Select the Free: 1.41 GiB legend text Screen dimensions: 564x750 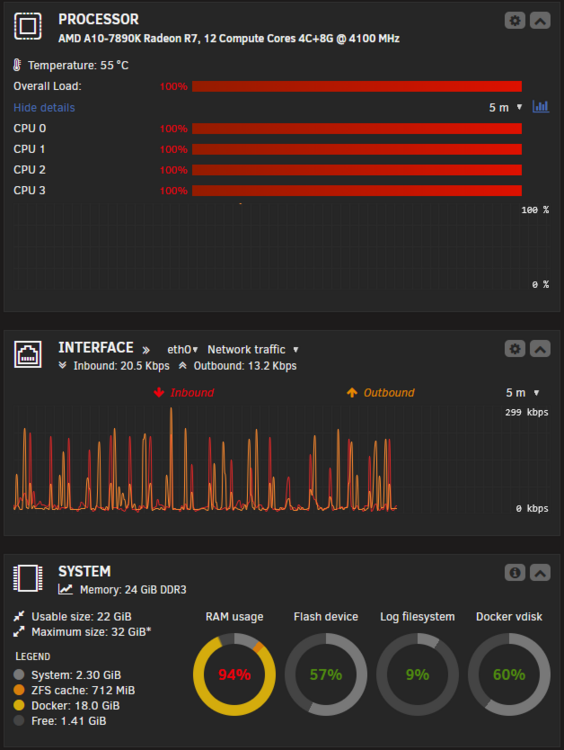[x=69, y=721]
